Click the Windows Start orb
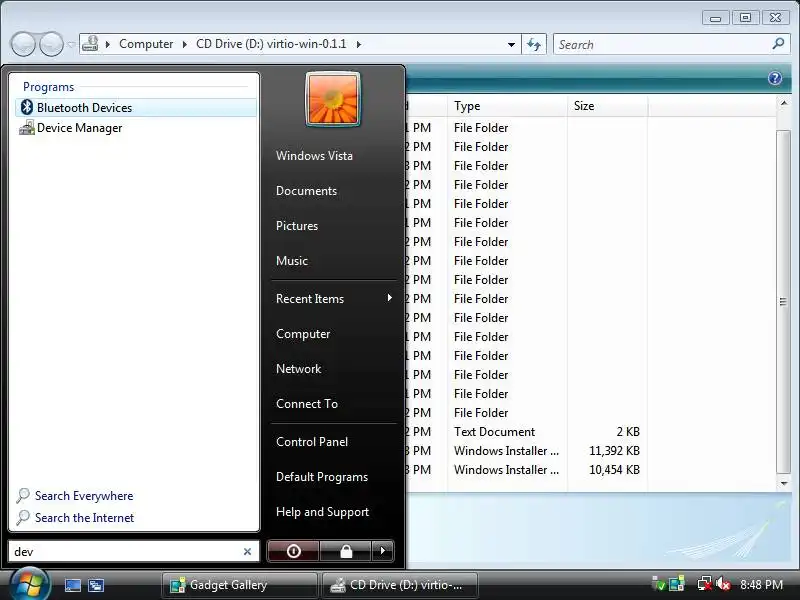The width and height of the screenshot is (800, 600). coord(30,584)
